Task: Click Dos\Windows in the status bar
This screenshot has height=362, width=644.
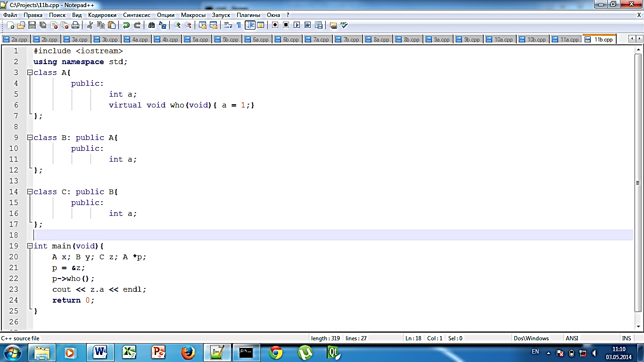Action: tap(531, 338)
